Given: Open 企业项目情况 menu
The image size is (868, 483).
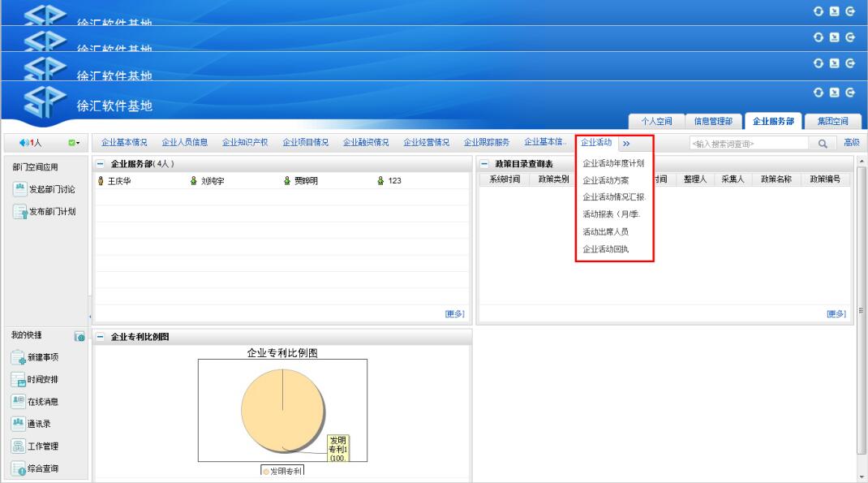Looking at the screenshot, I should tap(306, 142).
